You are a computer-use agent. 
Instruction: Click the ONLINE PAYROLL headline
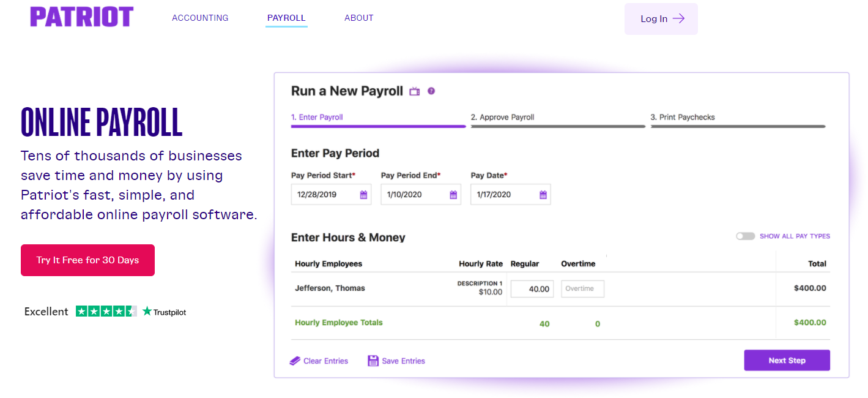coord(102,121)
